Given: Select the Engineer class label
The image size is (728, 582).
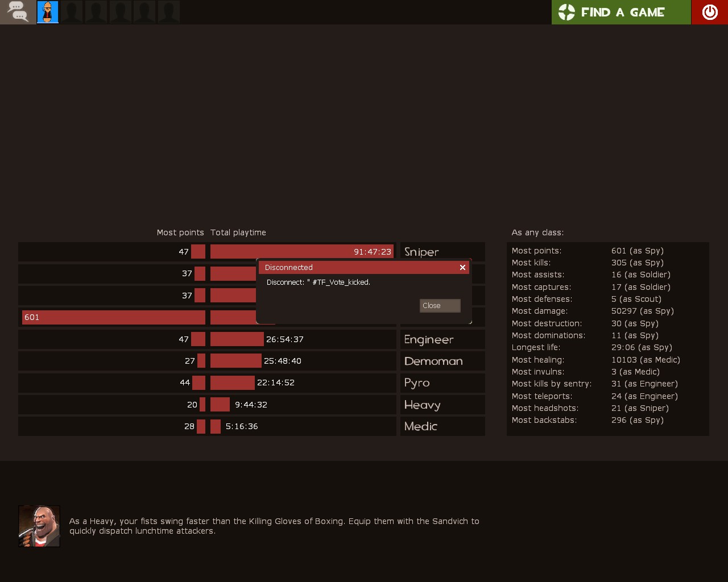Looking at the screenshot, I should (429, 339).
